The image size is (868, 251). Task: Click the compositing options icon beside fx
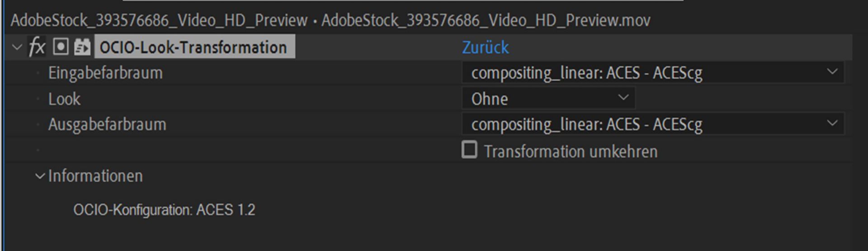point(61,47)
